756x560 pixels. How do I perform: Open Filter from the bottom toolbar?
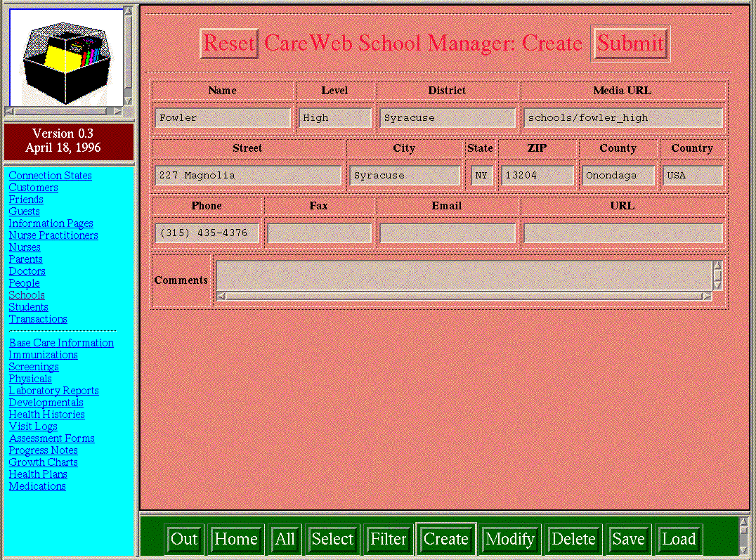click(x=388, y=539)
